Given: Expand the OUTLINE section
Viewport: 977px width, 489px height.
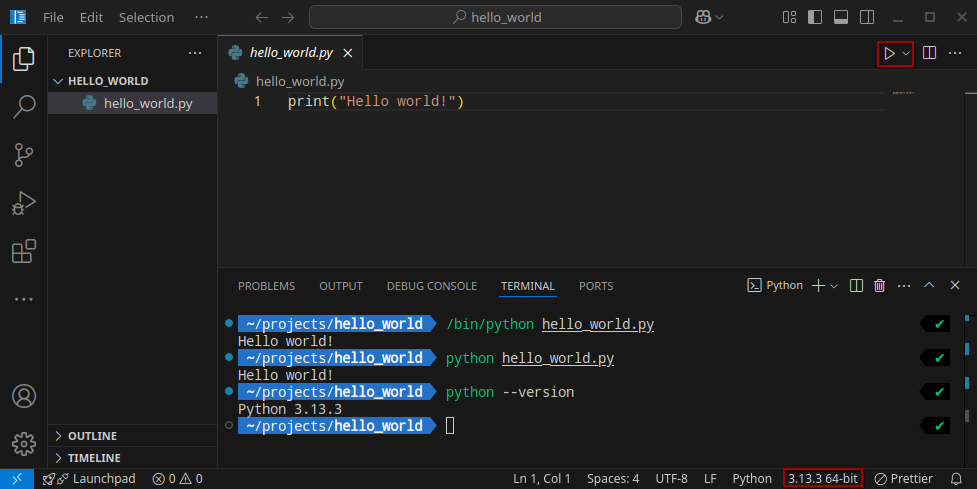Looking at the screenshot, I should pos(132,435).
